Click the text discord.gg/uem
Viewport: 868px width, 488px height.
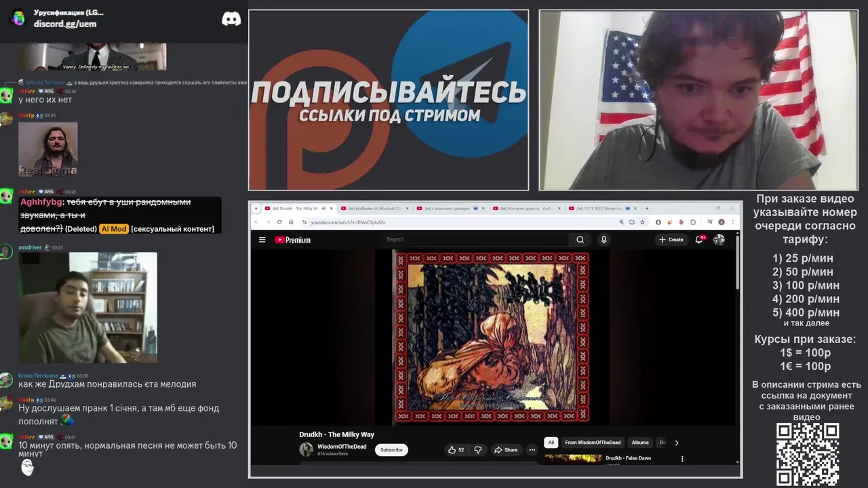(65, 24)
